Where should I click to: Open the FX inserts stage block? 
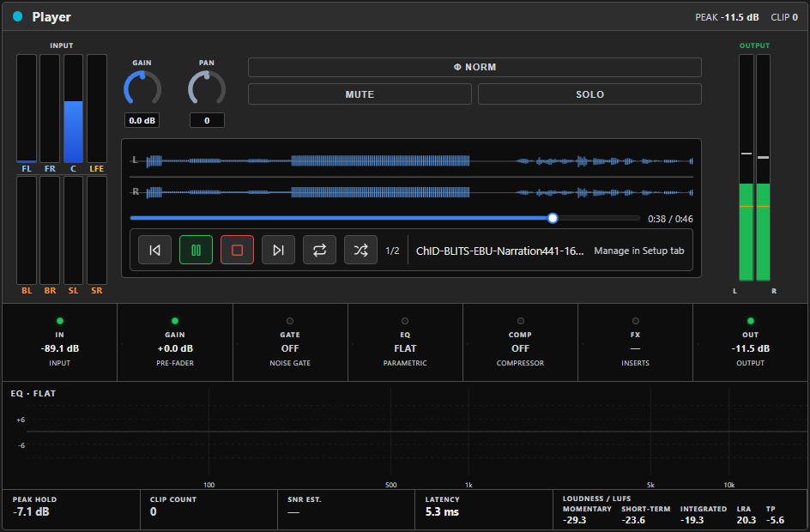point(636,342)
